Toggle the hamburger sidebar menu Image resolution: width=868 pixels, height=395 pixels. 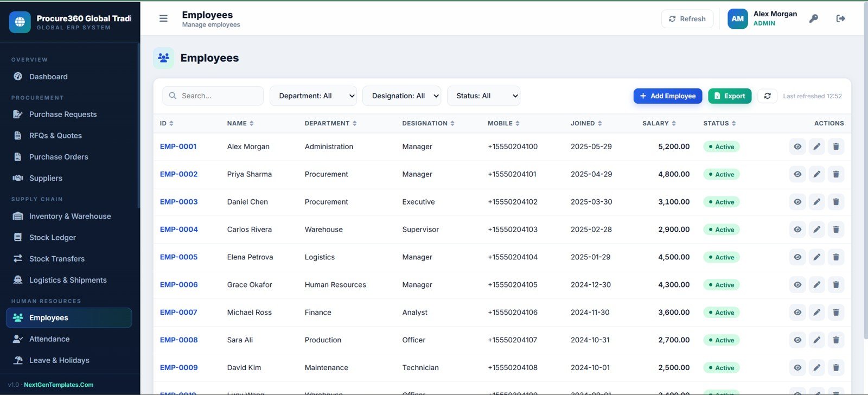click(x=163, y=18)
